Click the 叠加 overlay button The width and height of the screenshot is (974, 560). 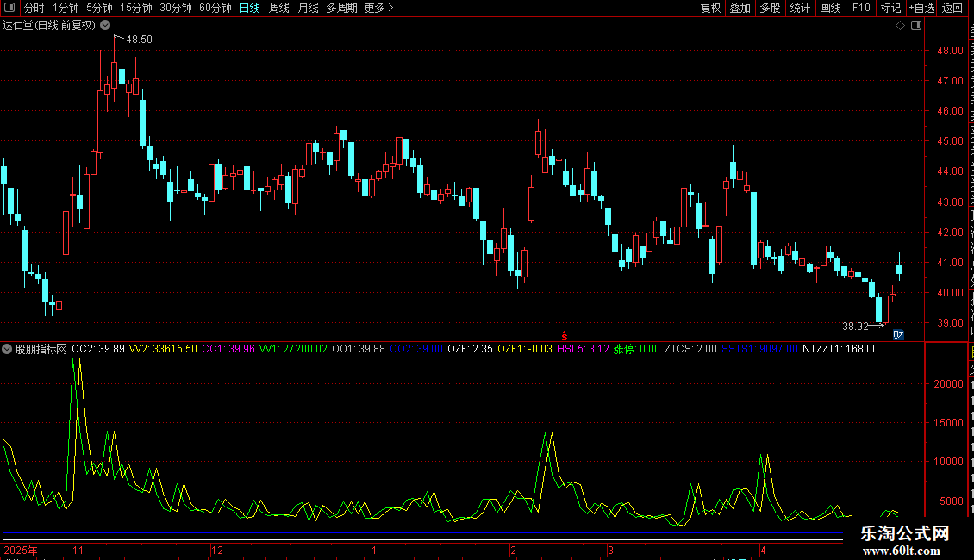pos(740,8)
